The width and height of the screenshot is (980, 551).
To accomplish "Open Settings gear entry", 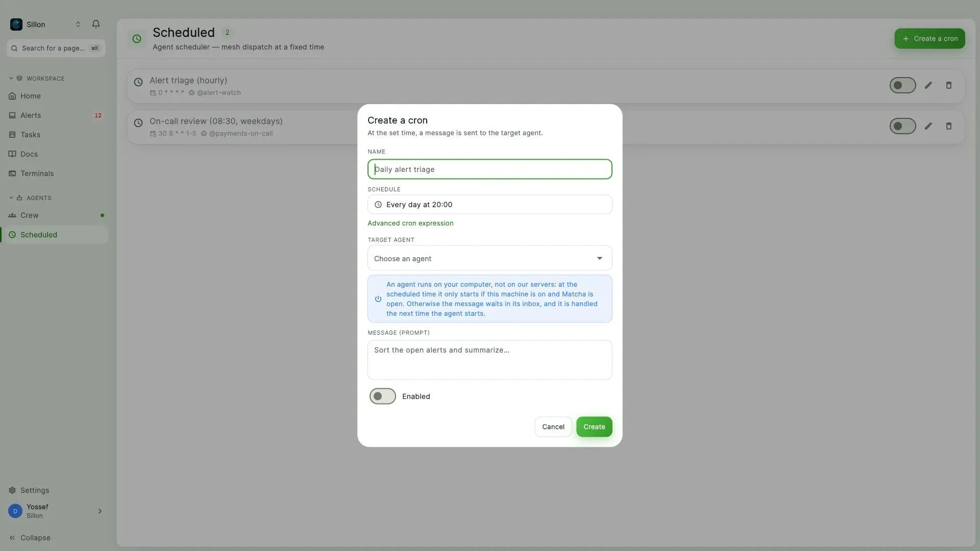I will (x=55, y=490).
